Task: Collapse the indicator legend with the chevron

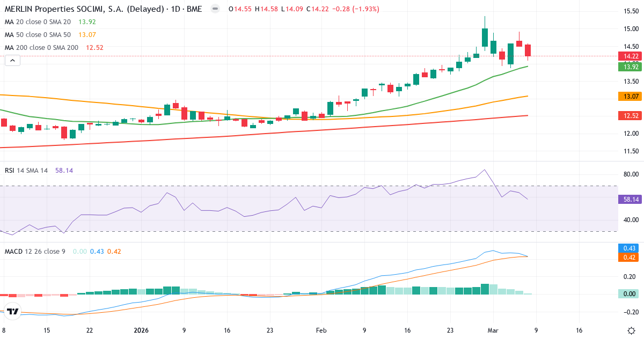Action: tap(12, 60)
